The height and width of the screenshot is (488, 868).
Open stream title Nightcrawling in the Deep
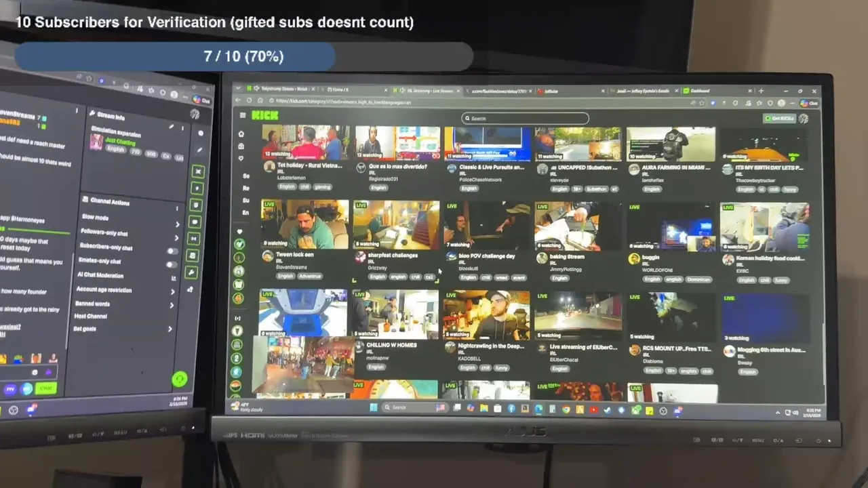tap(491, 346)
